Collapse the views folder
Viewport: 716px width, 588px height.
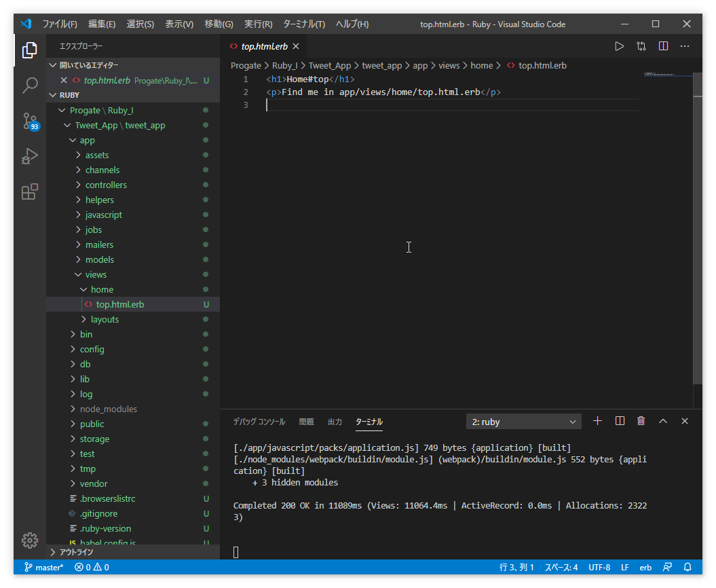(x=96, y=274)
